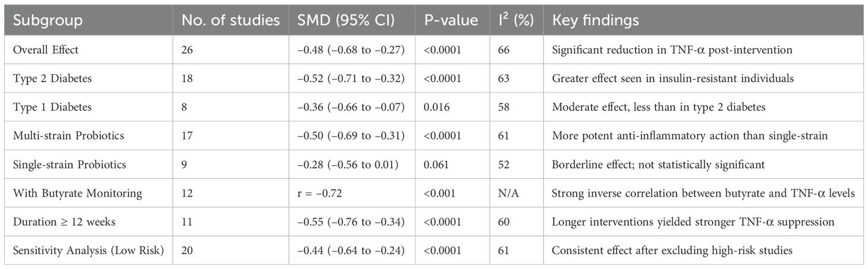
Task: Click the N/A heterogeneity cell
Action: tap(502, 194)
